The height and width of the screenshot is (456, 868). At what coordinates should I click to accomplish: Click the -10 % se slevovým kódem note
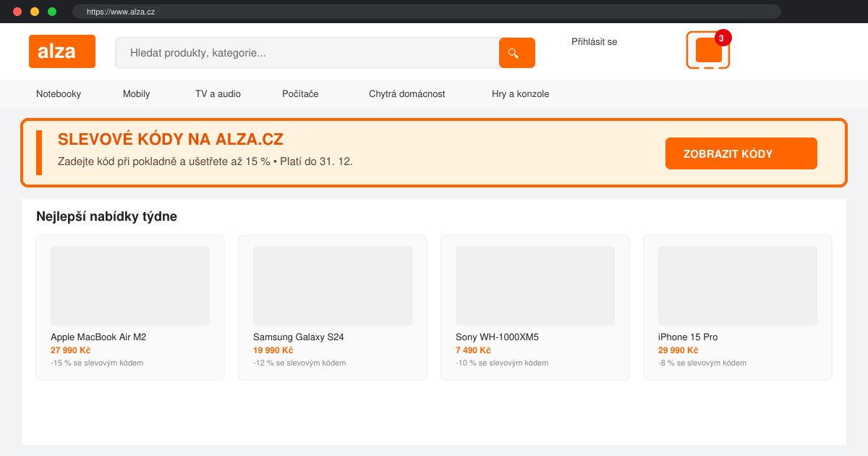(x=502, y=363)
